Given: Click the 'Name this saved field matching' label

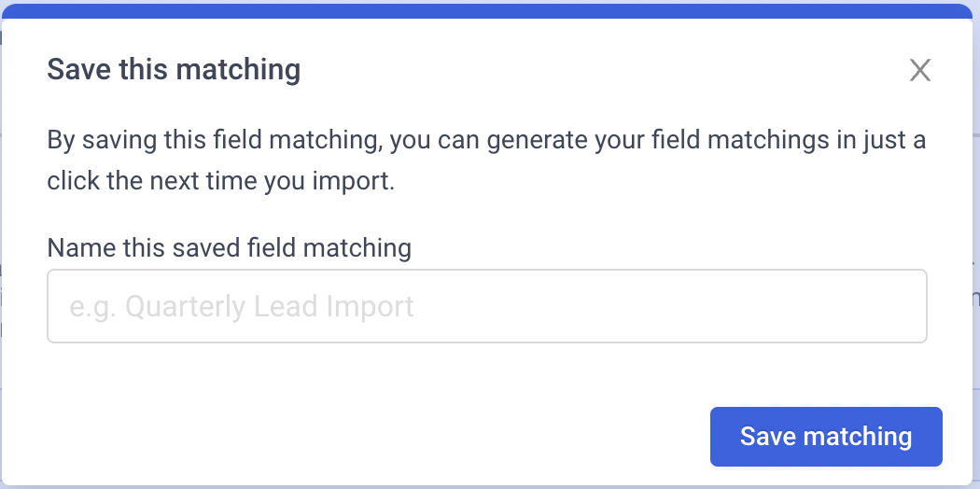Looking at the screenshot, I should pyautogui.click(x=230, y=248).
